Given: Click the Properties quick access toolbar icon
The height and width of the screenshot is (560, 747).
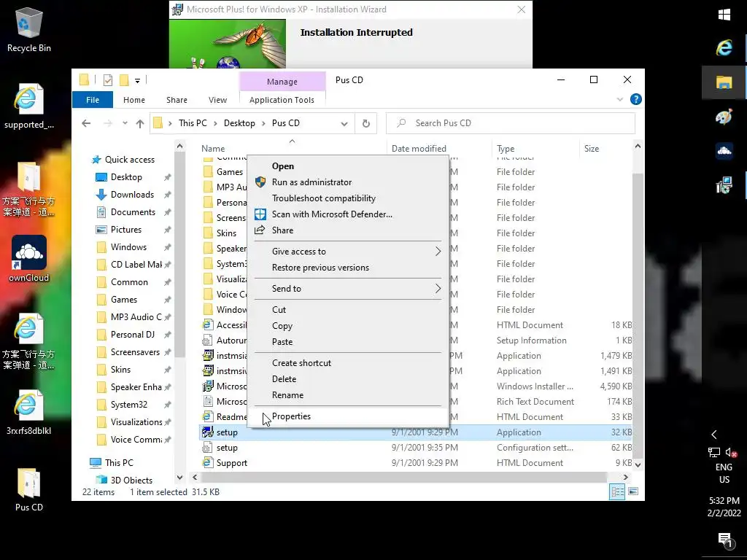Looking at the screenshot, I should [108, 80].
